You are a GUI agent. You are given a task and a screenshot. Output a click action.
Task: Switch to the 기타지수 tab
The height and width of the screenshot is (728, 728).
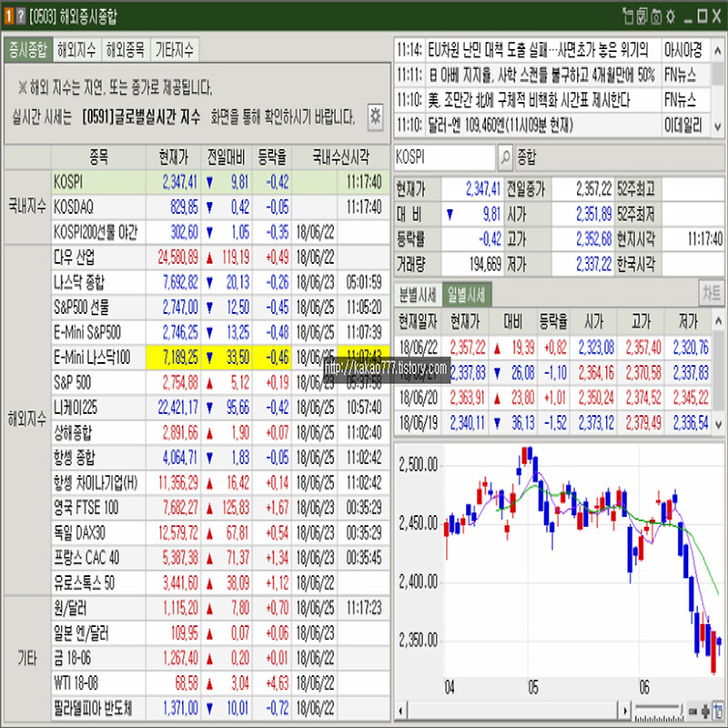[175, 50]
